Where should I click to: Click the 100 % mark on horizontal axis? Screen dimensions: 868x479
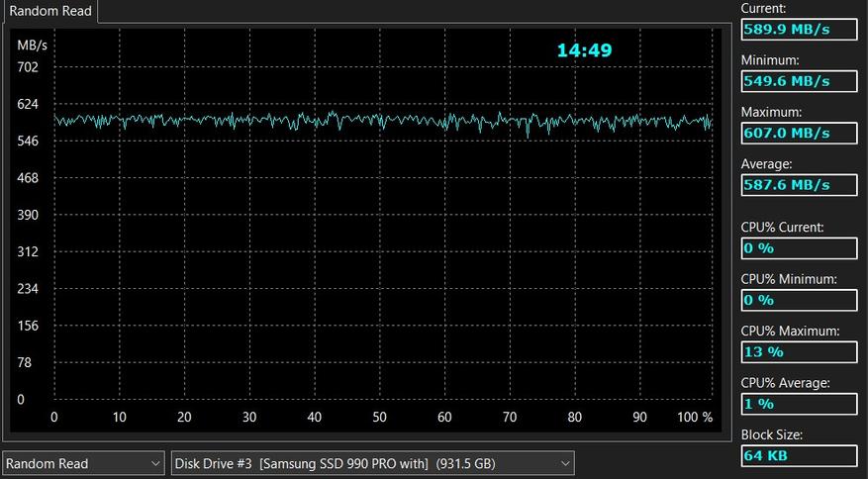click(x=695, y=417)
